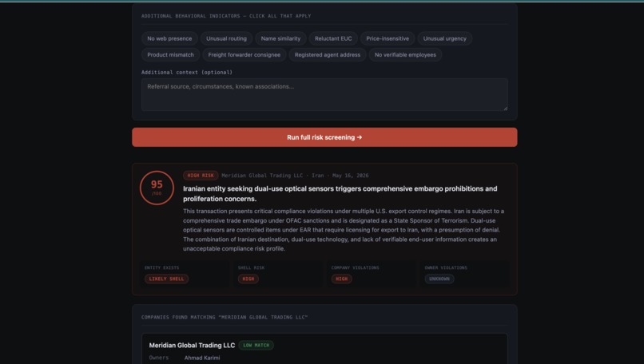Click the HIGH badge under Shell Risk
This screenshot has height=364, width=644.
[x=248, y=279]
